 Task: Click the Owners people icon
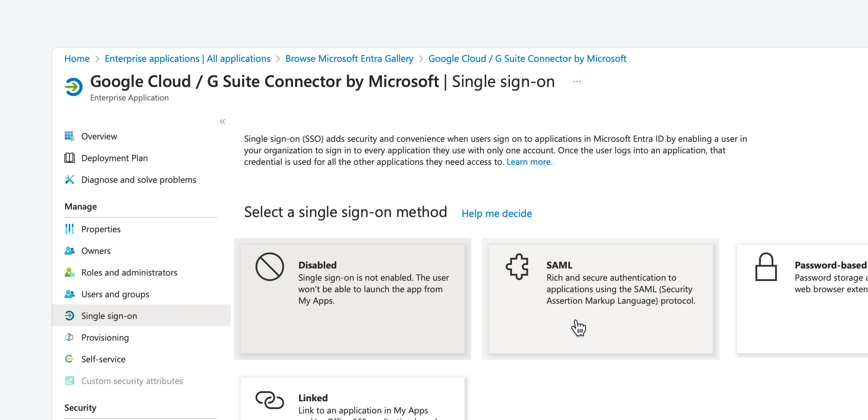(69, 250)
